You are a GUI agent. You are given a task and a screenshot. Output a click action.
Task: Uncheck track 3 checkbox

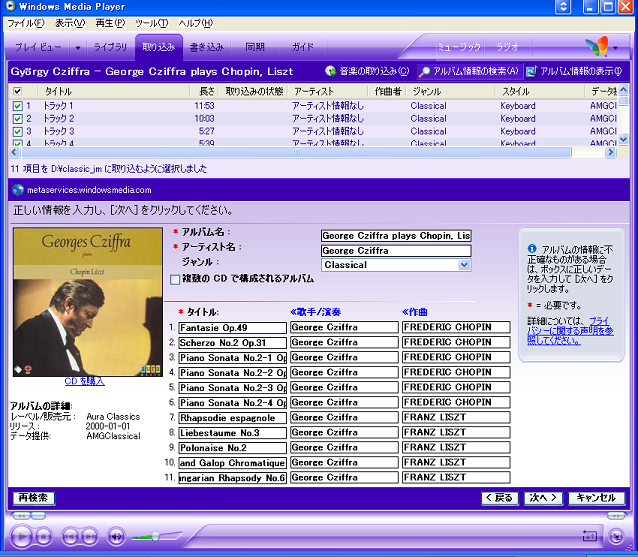pos(17,131)
